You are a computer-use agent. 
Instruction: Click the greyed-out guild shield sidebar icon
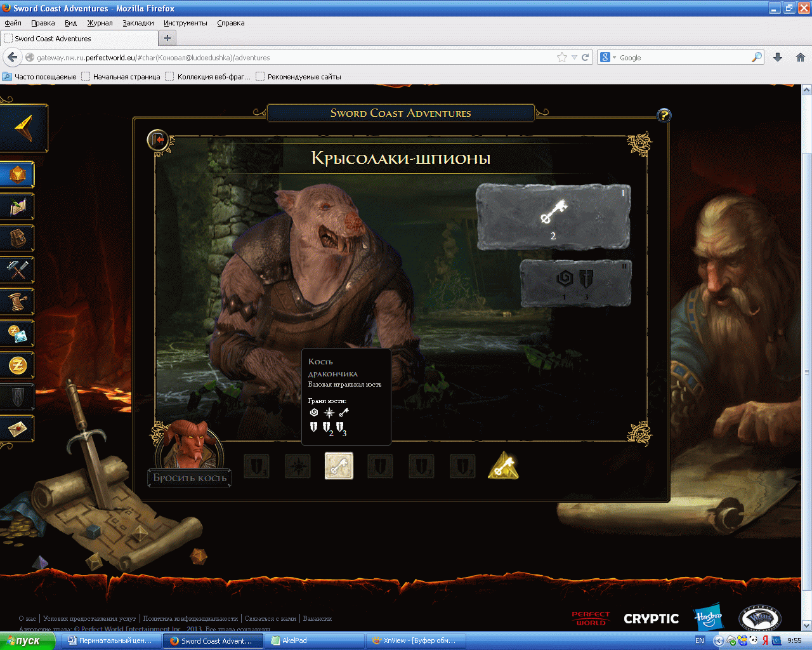point(17,397)
